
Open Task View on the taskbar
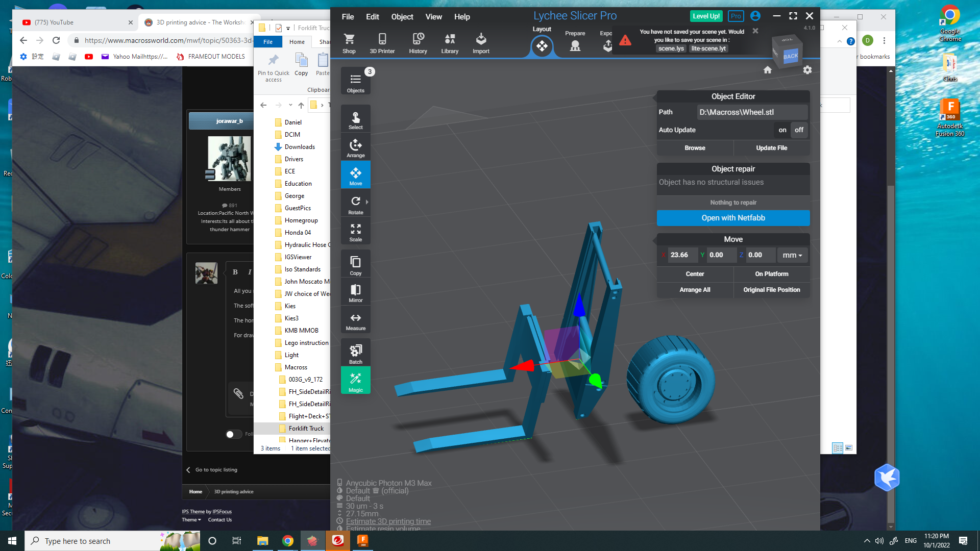[x=236, y=541]
